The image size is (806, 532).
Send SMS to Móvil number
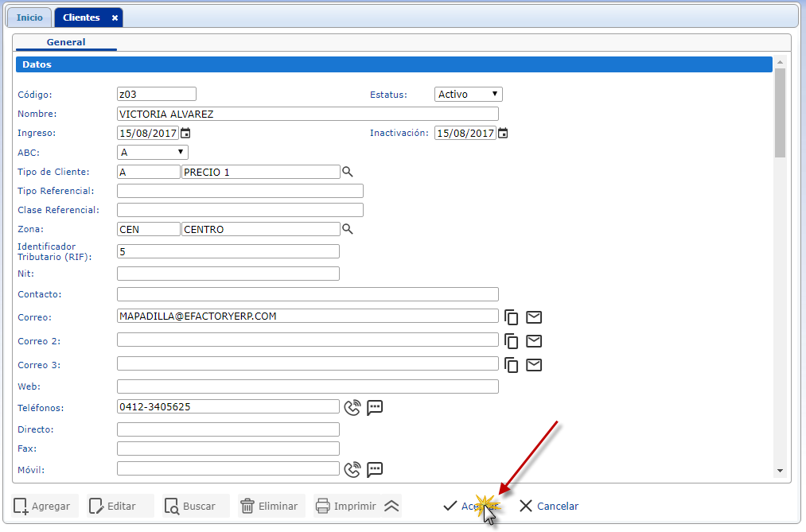pyautogui.click(x=375, y=469)
